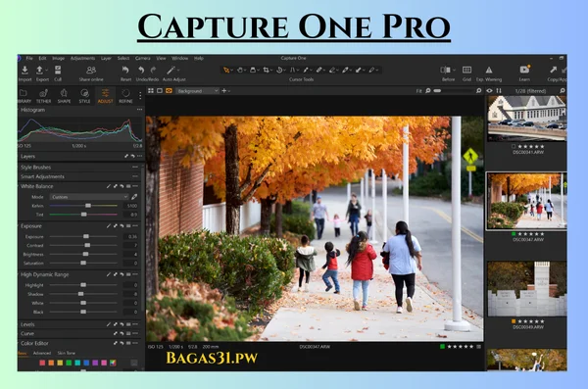This screenshot has width=588, height=389.
Task: Click the Exposure value field showing 0.36
Action: [131, 236]
